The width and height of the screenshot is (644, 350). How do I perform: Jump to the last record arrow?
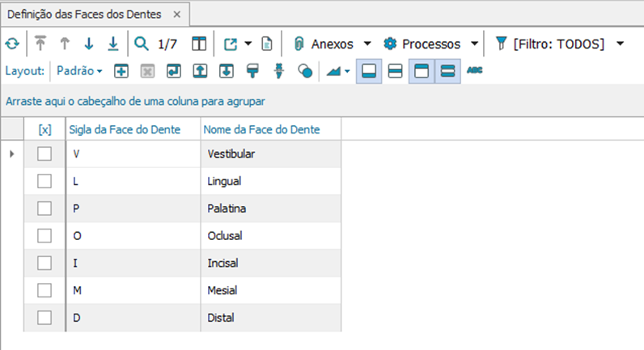[x=113, y=44]
